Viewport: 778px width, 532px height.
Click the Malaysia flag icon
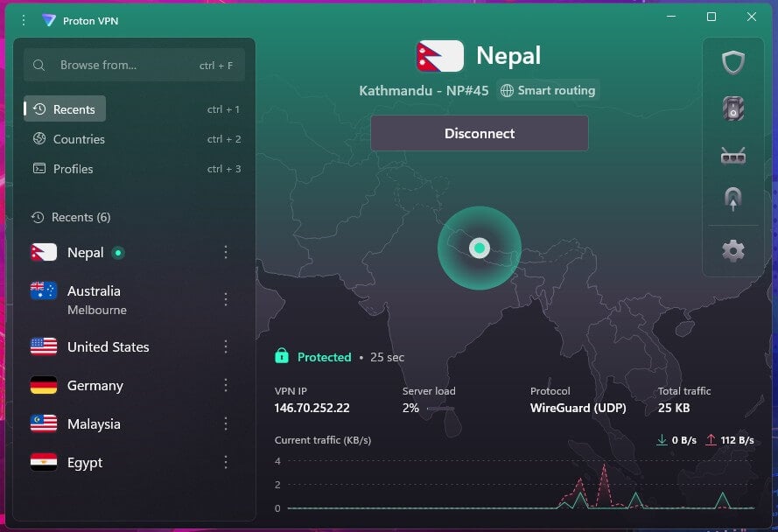pos(44,423)
